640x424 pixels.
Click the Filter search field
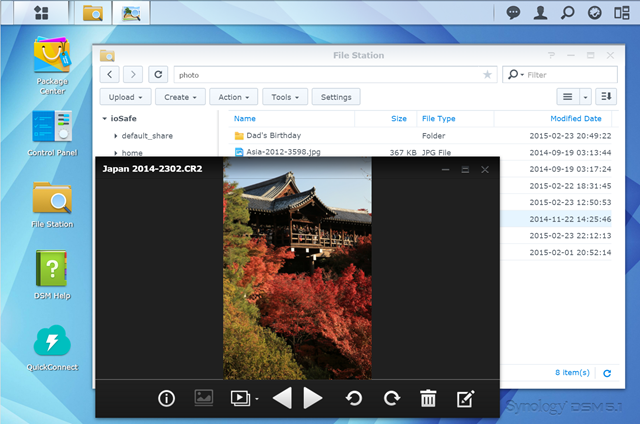coord(560,74)
